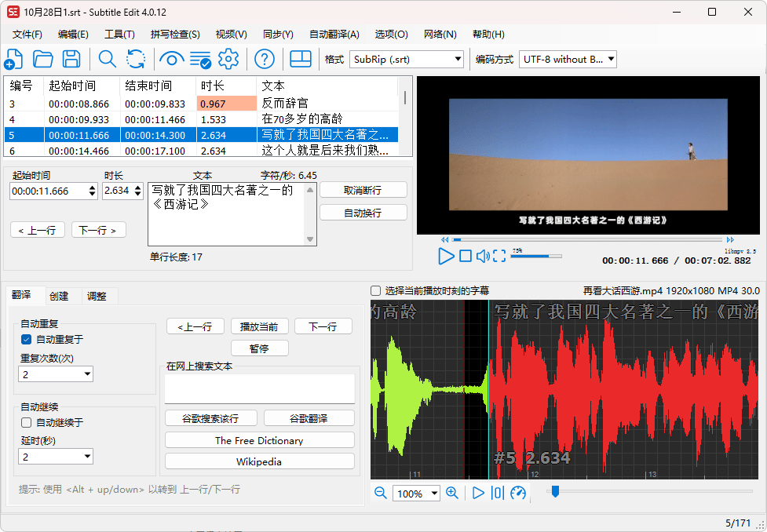Click the 播放当前 button

tap(259, 326)
